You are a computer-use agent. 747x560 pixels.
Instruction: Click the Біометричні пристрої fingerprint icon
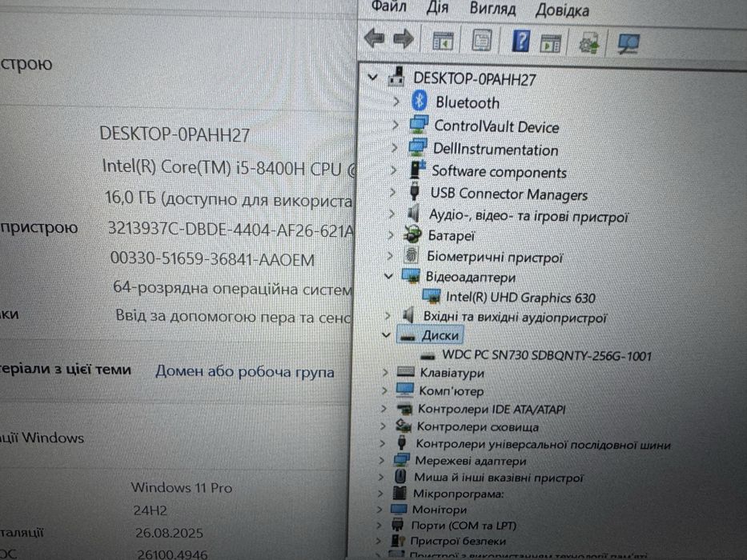pyautogui.click(x=412, y=256)
